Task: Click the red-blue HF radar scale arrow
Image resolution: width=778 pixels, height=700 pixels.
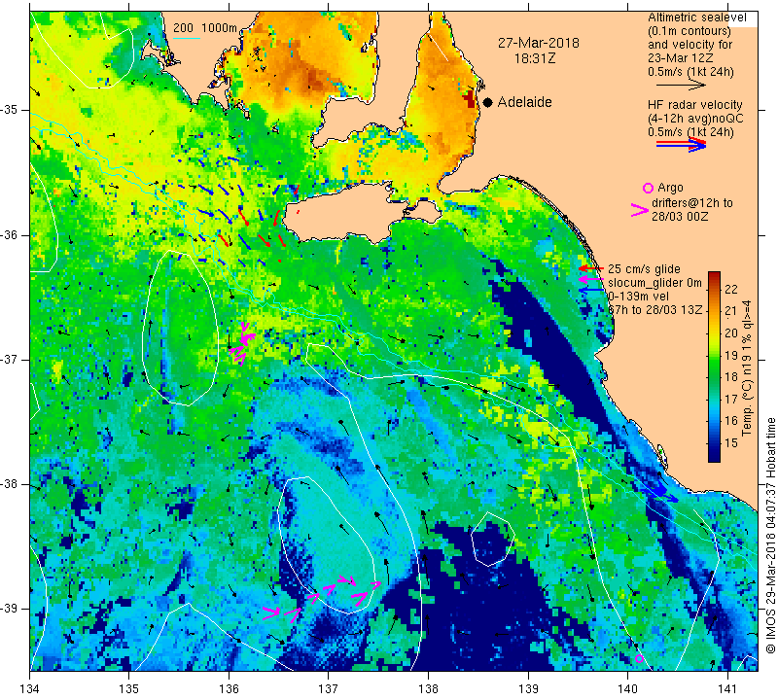Action: pos(681,145)
